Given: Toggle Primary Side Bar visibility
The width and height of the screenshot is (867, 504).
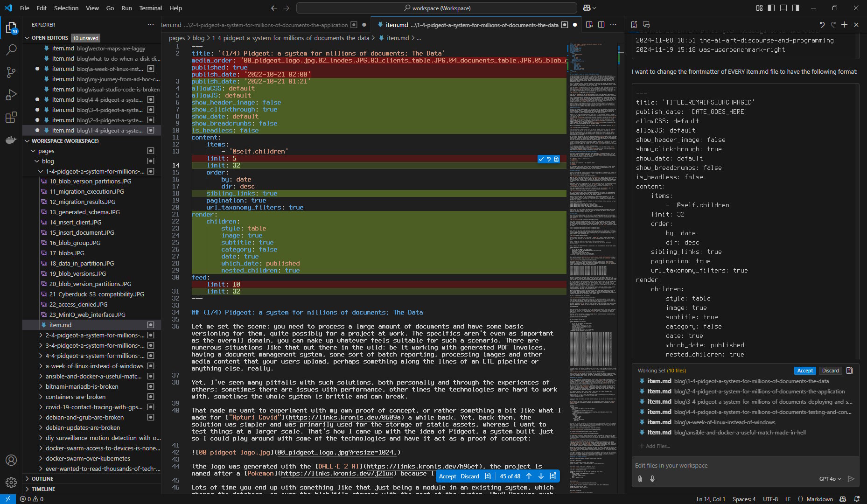Looking at the screenshot, I should click(771, 8).
